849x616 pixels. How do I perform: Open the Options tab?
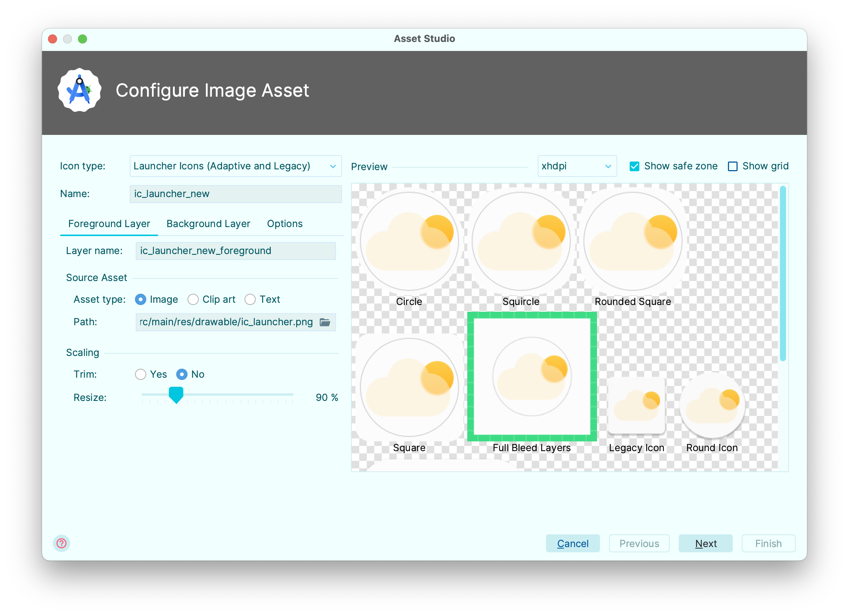[x=285, y=224]
